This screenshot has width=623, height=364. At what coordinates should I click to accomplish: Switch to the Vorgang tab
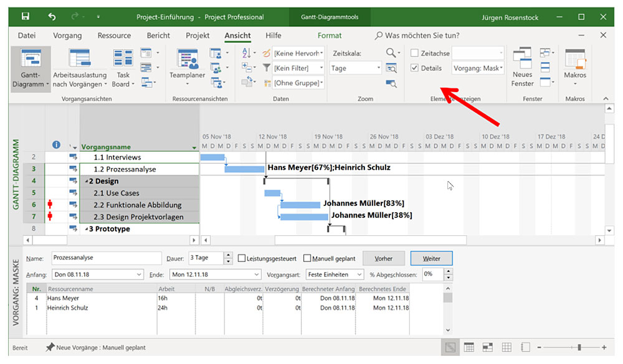(67, 35)
